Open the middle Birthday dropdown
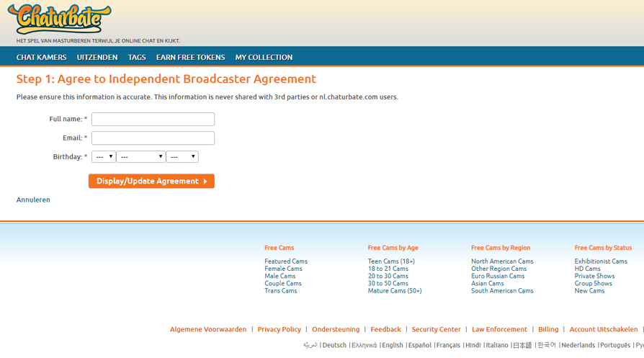The height and width of the screenshot is (358, 644). coord(140,156)
